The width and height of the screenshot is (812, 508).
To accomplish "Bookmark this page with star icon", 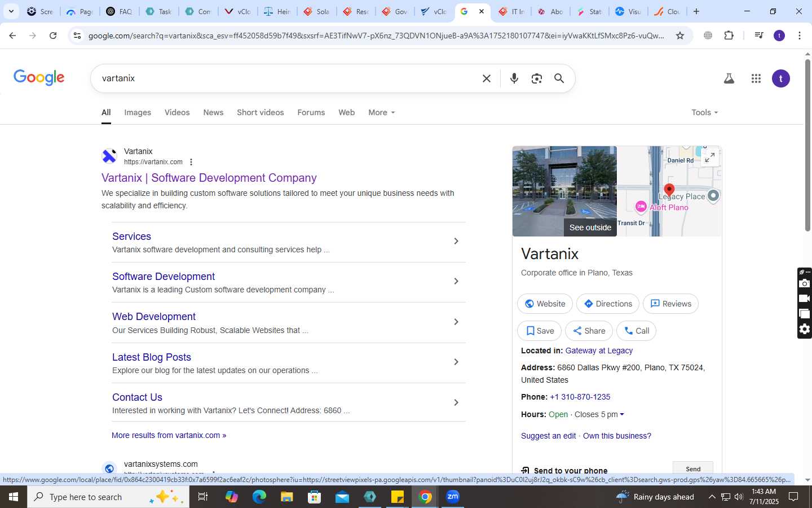I will point(680,36).
